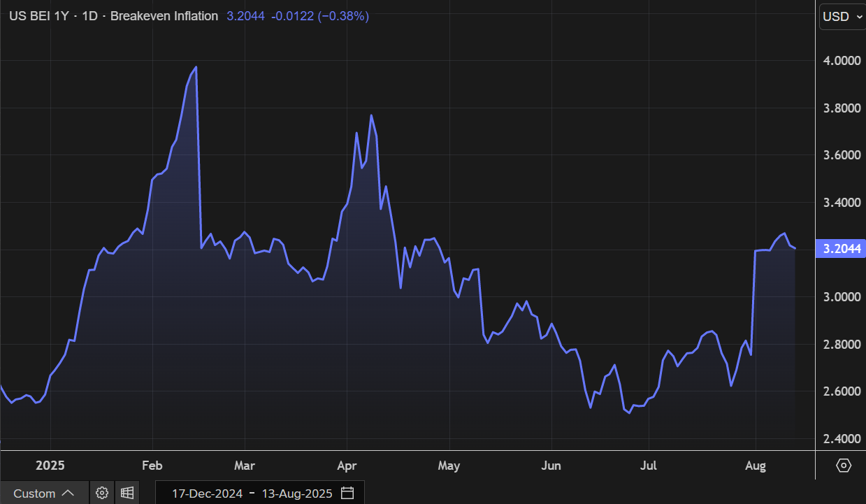Click the Feb label on time axis
Image resolution: width=866 pixels, height=504 pixels.
[x=152, y=466]
